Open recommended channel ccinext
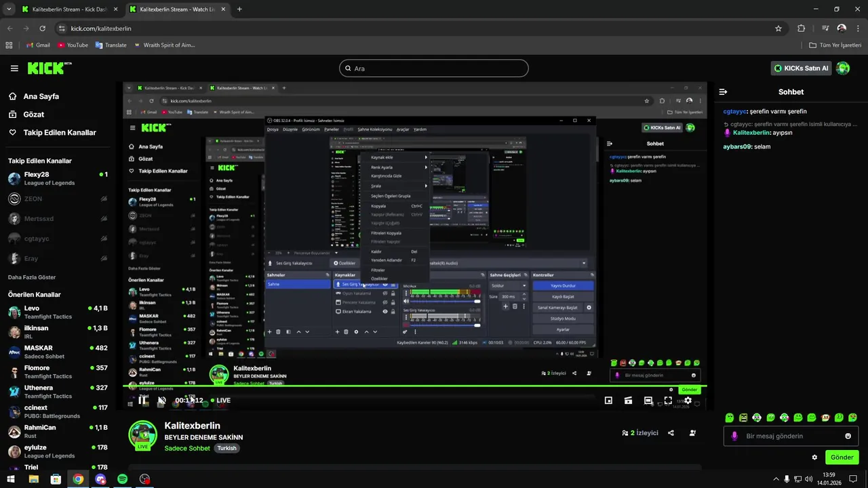Image resolution: width=868 pixels, height=488 pixels. 58,411
